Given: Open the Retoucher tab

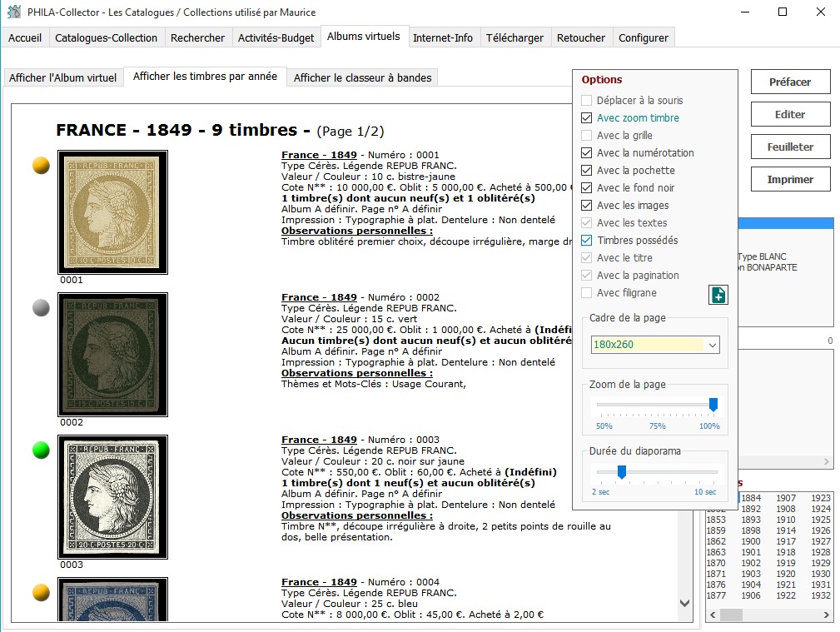Looking at the screenshot, I should pos(581,38).
